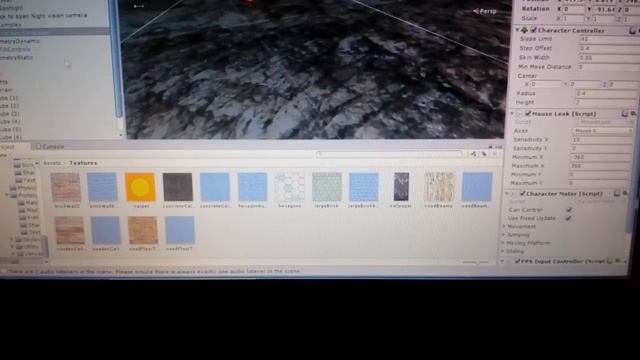Select the gray largeBrick texture thumbnail
Viewport: 640px width, 360px height.
(327, 187)
